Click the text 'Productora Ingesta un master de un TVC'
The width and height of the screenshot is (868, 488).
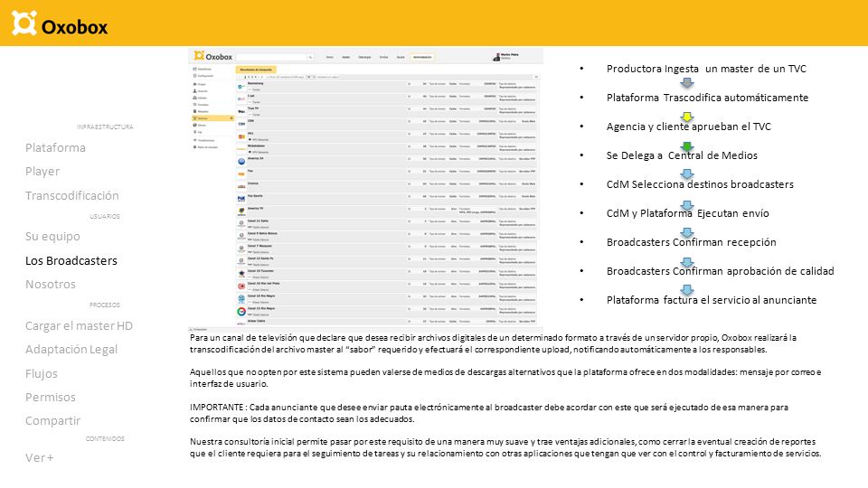tap(706, 69)
